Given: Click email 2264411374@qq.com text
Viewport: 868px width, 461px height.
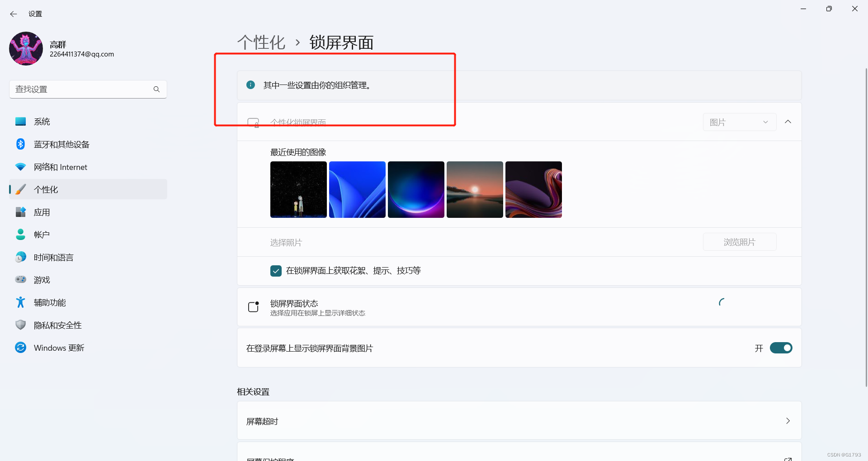Looking at the screenshot, I should click(82, 54).
